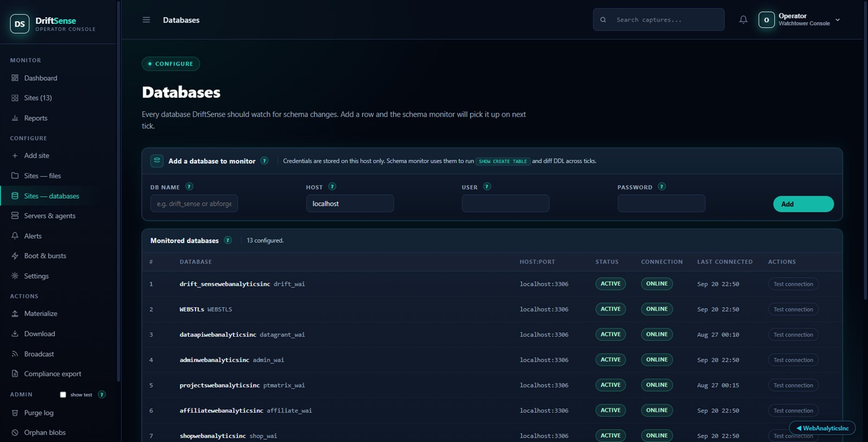
Task: Expand the Operator account dropdown chevron
Action: (x=838, y=20)
